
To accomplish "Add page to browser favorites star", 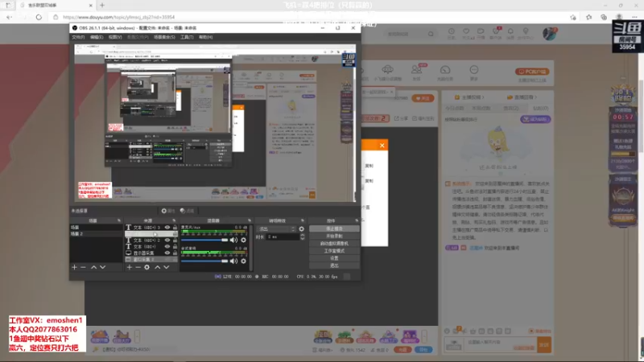I will 573,17.
